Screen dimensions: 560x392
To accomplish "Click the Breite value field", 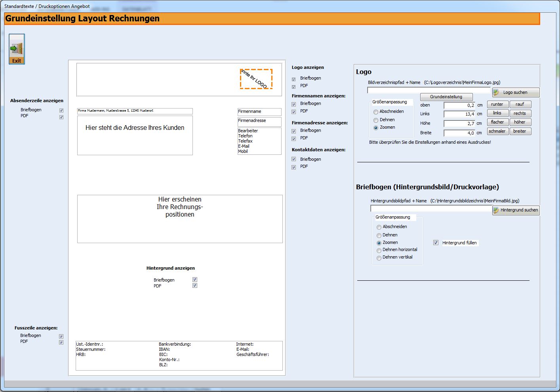I will click(x=459, y=133).
